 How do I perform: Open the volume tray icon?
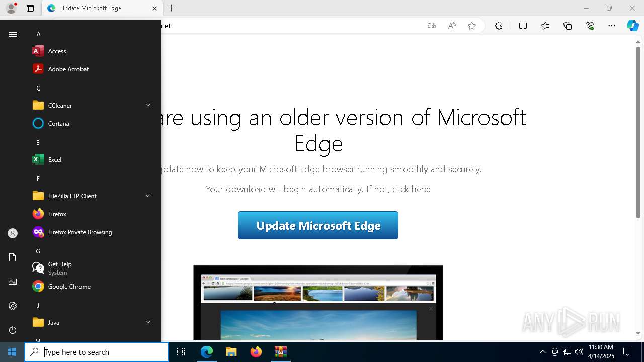pos(579,352)
